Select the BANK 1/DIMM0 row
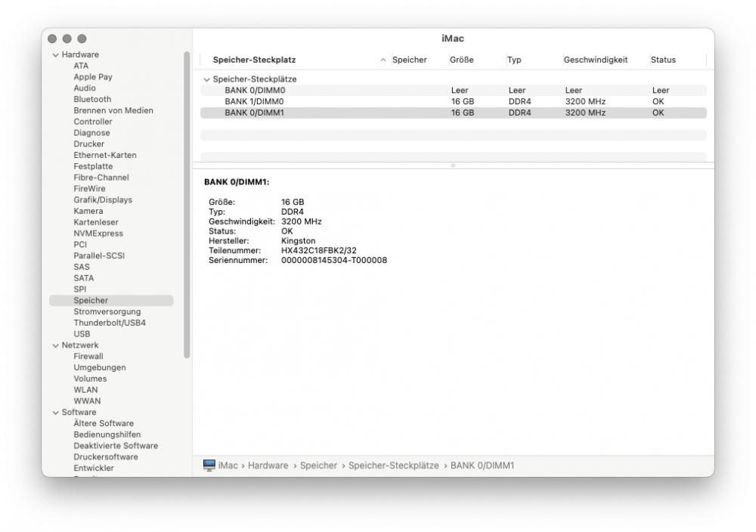Image resolution: width=756 pixels, height=532 pixels. [453, 102]
